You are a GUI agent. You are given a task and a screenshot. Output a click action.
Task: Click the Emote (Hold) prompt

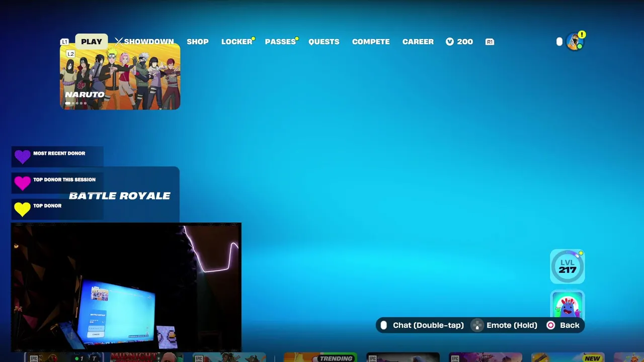coord(512,325)
